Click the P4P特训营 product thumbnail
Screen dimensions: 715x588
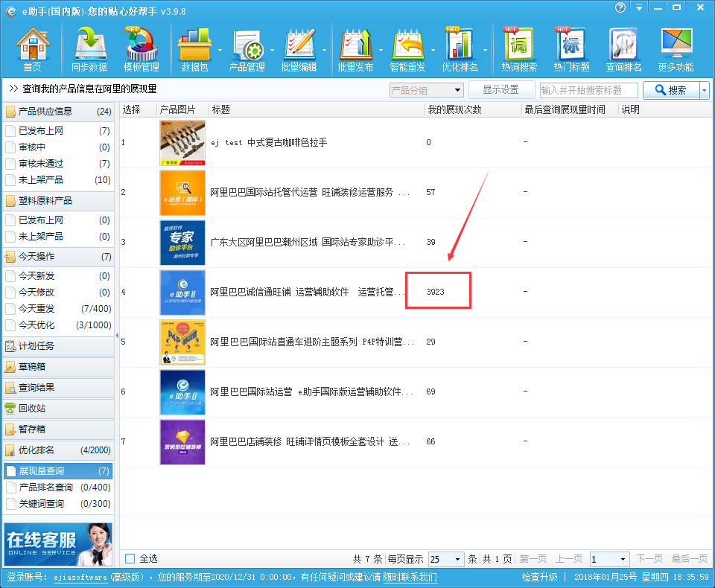click(x=182, y=342)
